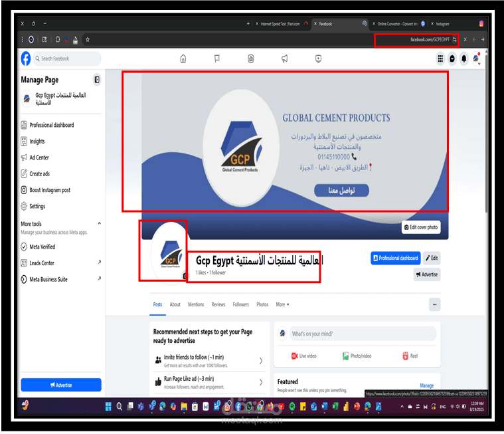
Task: Click the Manage link in Featured
Action: click(426, 385)
